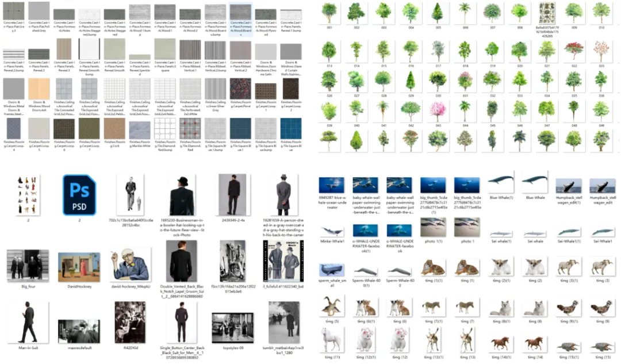Image resolution: width=621 pixels, height=364 pixels.
Task: Open the sperm_whale_small image
Action: pyautogui.click(x=332, y=270)
